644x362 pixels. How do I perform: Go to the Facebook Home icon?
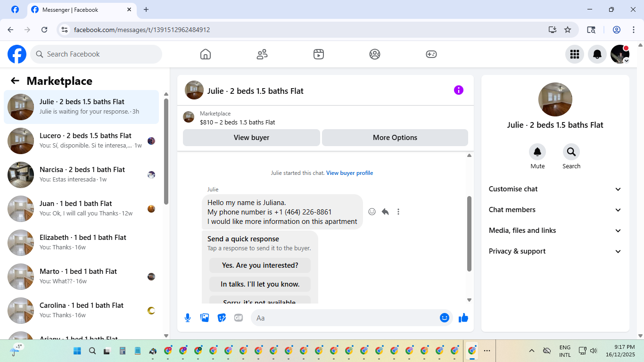coord(206,54)
